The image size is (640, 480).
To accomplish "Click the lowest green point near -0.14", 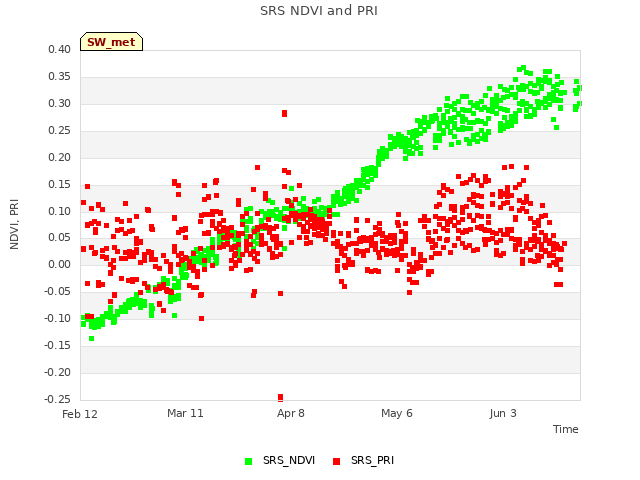I will (91, 338).
